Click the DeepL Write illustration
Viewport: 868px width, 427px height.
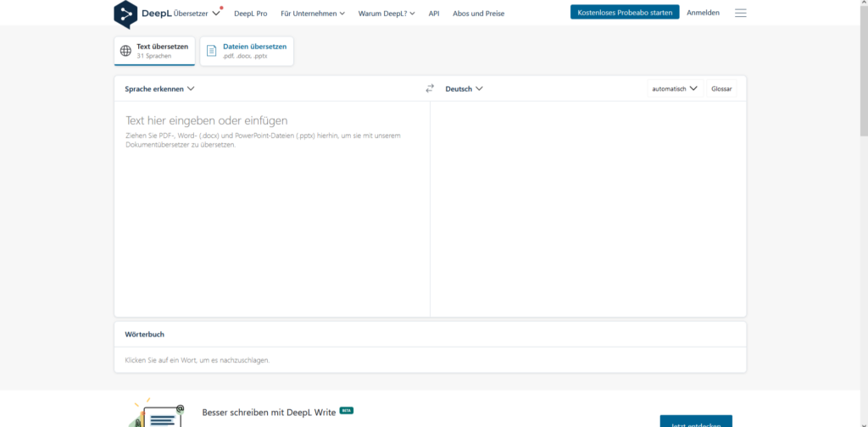(157, 413)
